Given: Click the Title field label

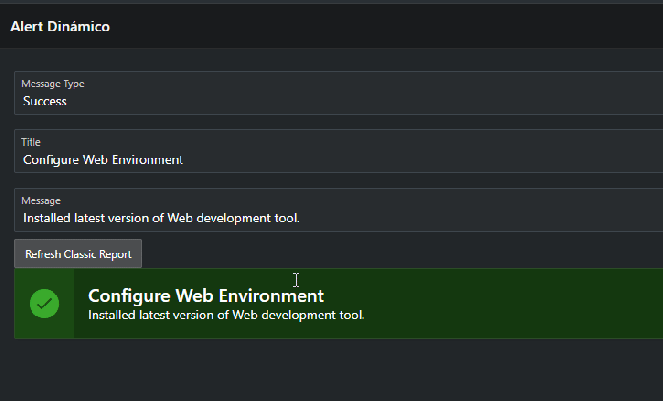Looking at the screenshot, I should coord(31,143).
